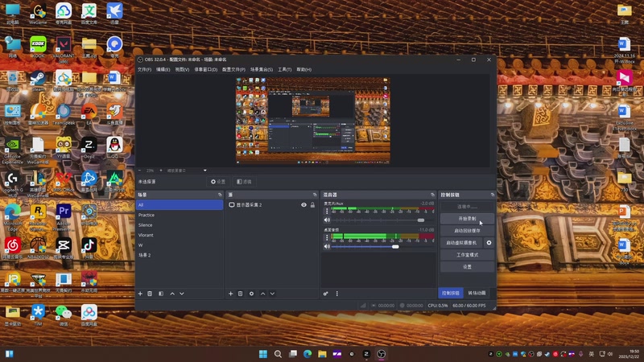Open 视图(V) menu
The width and height of the screenshot is (644, 362).
[182, 69]
